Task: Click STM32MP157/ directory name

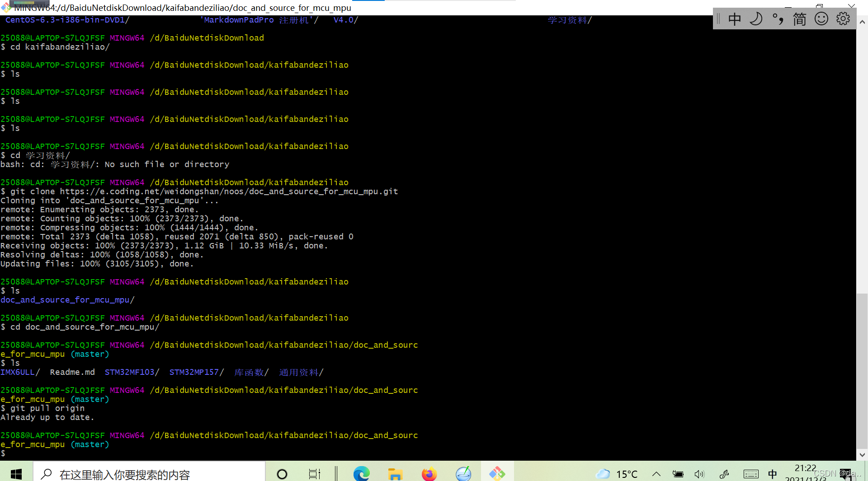Action: (197, 372)
